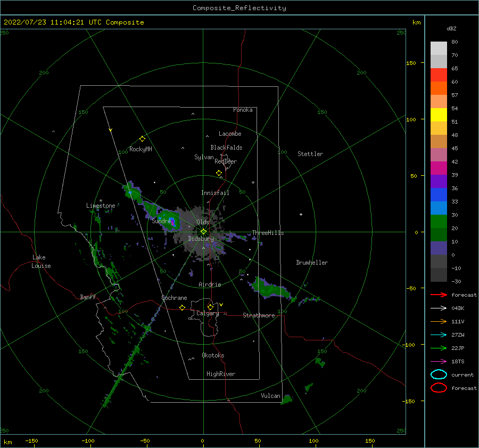
Task: Click the green echo cell beside Vulcan
Action: tap(287, 399)
